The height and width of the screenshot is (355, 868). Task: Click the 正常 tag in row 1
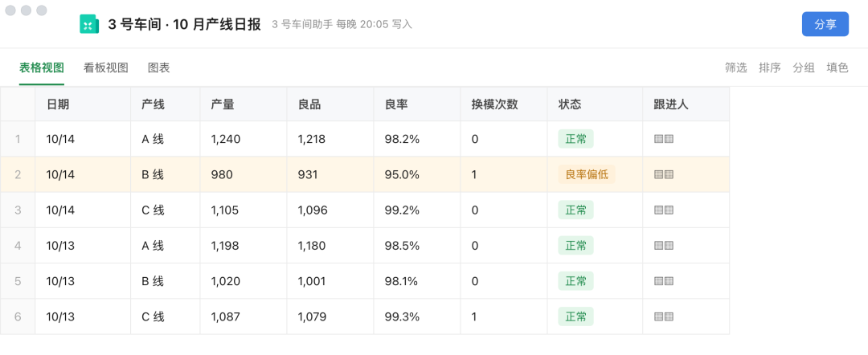tap(575, 139)
